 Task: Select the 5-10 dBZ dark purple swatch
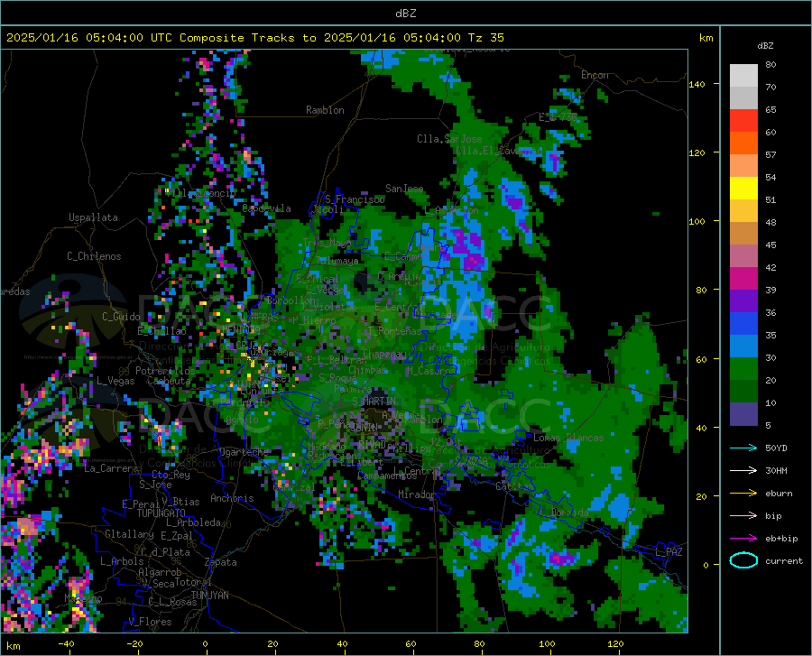coord(743,414)
